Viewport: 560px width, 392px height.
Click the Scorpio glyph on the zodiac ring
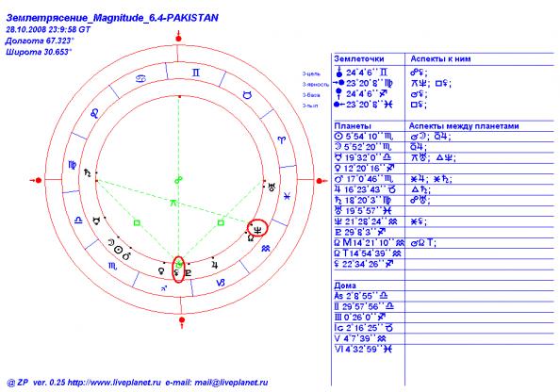coord(112,266)
